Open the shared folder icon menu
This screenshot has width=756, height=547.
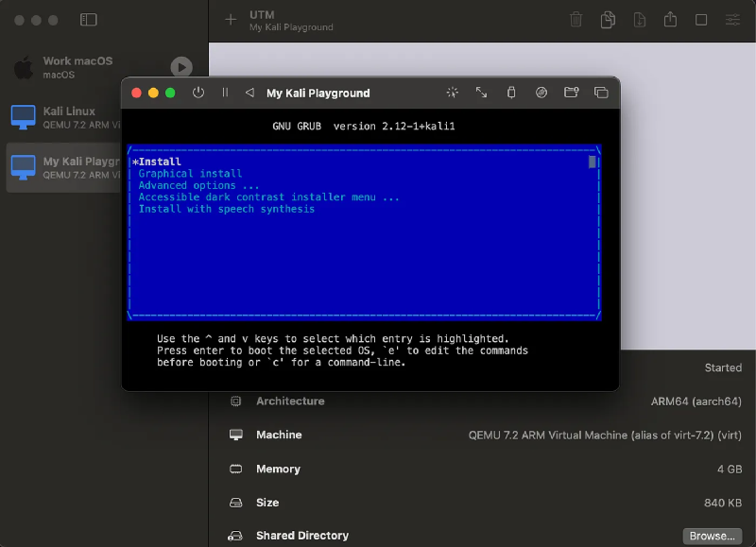coord(571,93)
